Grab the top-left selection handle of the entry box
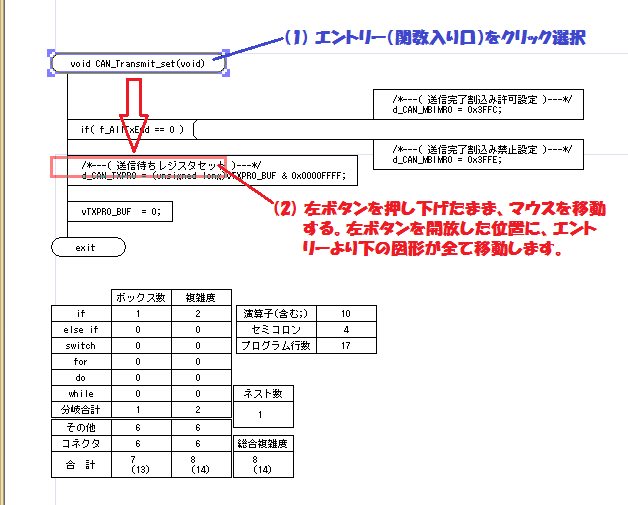This screenshot has width=628, height=505. coord(51,53)
